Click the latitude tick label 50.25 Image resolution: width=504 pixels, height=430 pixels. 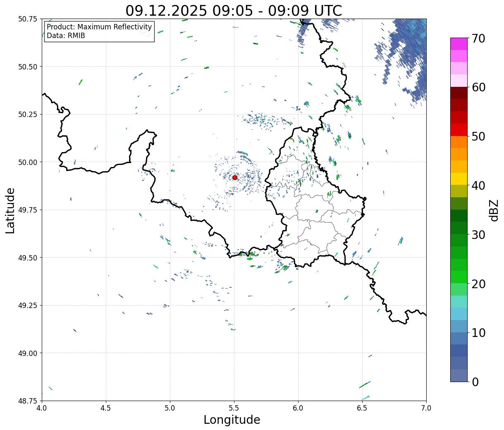[28, 115]
